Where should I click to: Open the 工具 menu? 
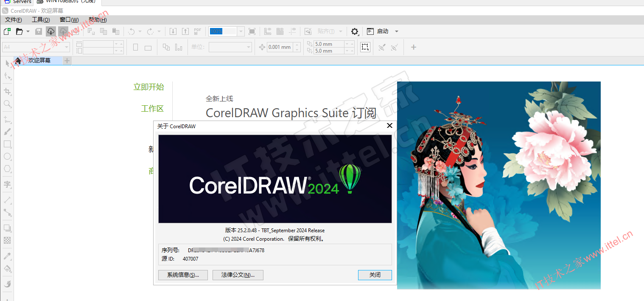click(x=41, y=20)
